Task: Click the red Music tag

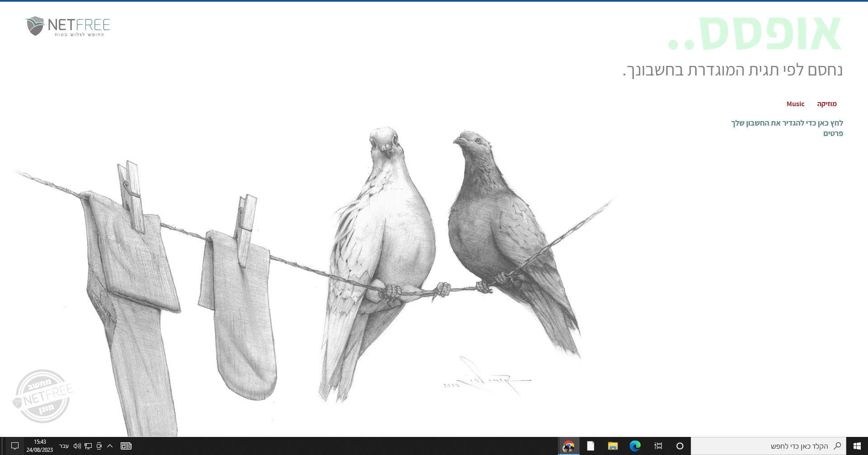Action: [x=795, y=104]
